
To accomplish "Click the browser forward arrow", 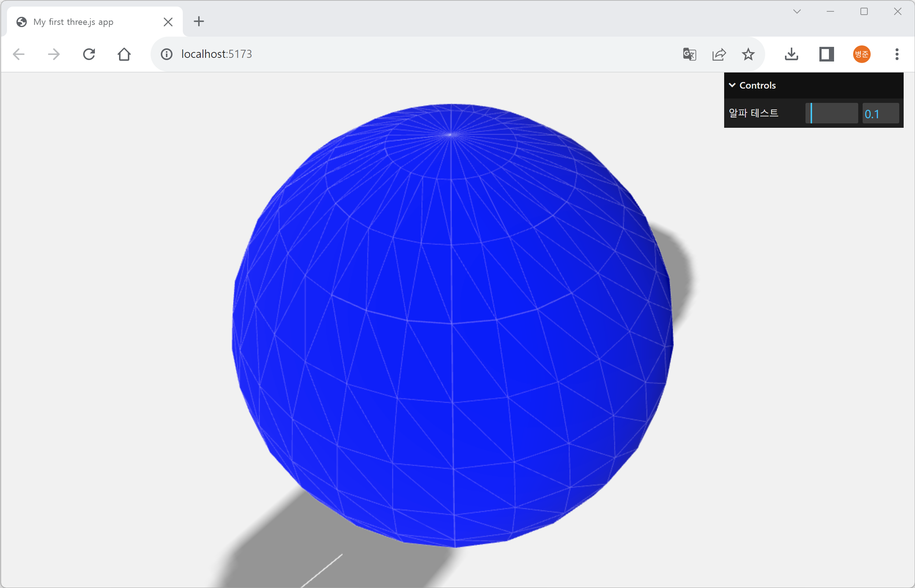I will click(54, 54).
